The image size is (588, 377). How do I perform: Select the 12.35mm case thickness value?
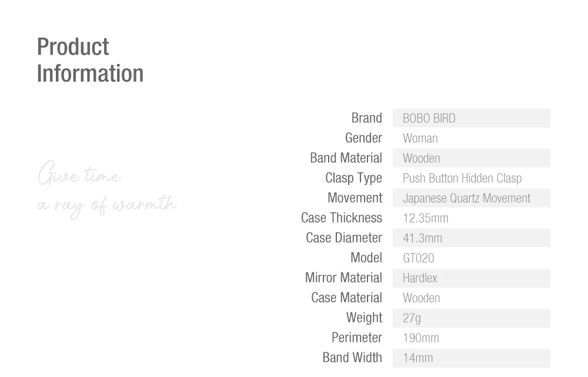click(425, 218)
